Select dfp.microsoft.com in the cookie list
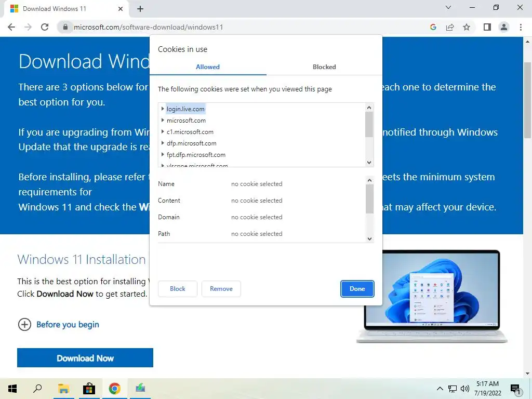Screen dimensions: 532x399 coord(191,143)
